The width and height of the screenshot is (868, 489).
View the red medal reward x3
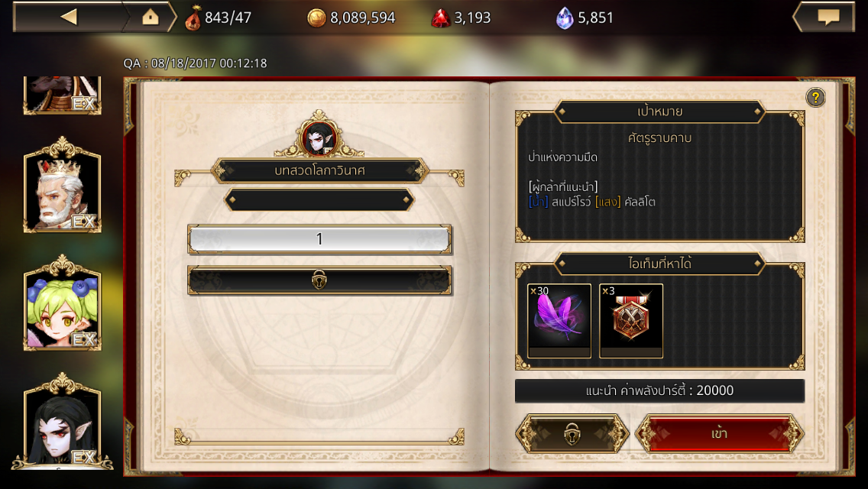631,321
